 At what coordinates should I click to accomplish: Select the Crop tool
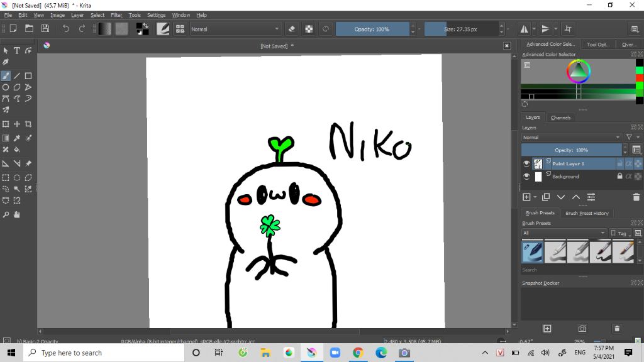pyautogui.click(x=28, y=124)
